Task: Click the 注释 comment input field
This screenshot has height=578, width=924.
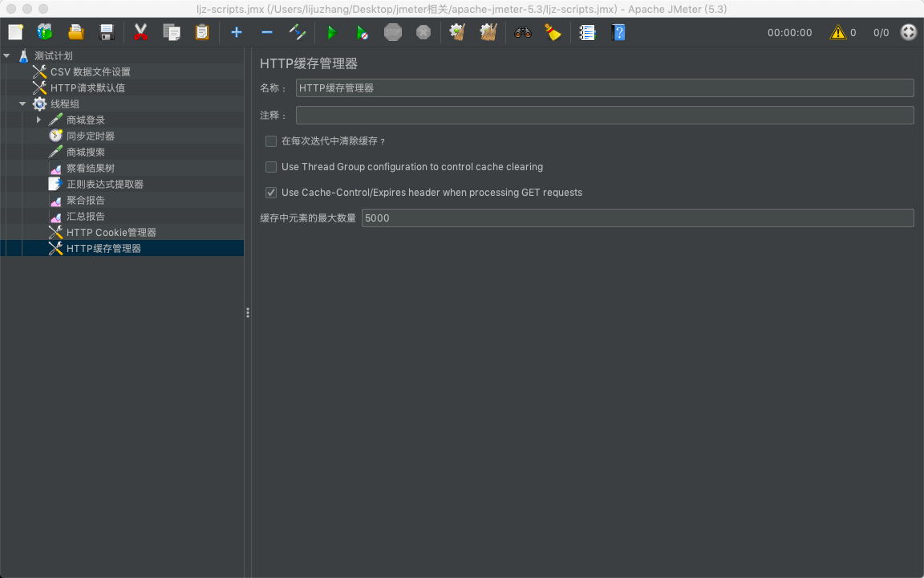Action: pos(605,115)
